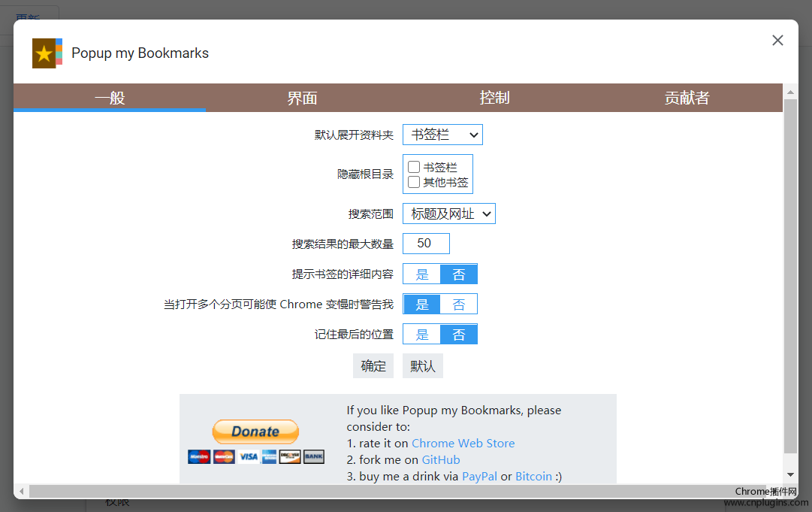Open the Bitcoin link
Screen dimensions: 812x512
coord(533,476)
